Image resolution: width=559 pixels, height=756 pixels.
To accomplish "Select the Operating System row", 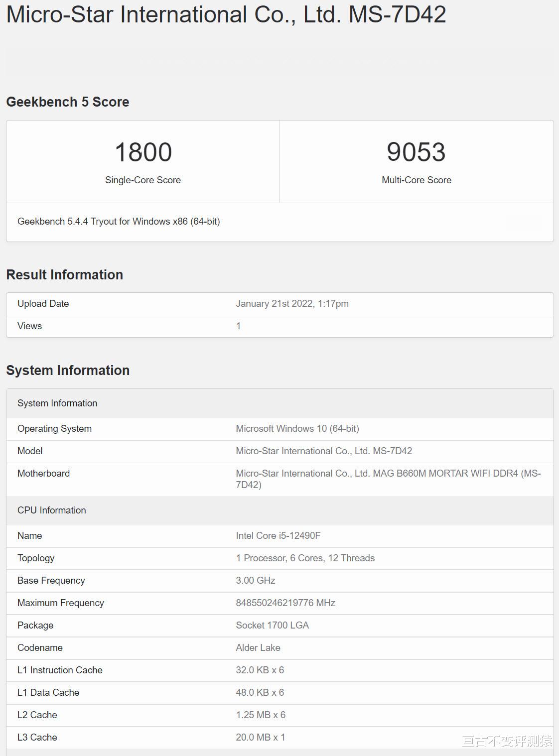I will coord(55,428).
